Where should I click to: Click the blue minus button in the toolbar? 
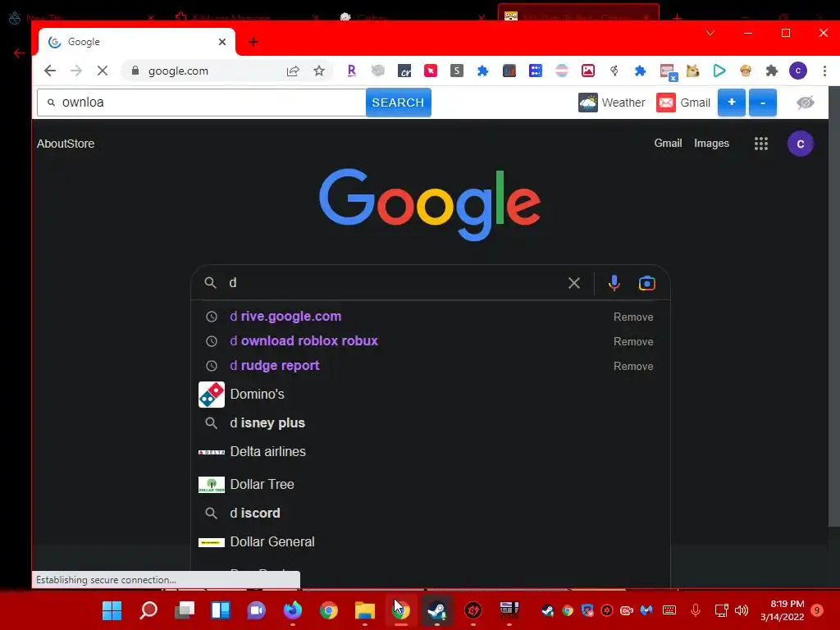[763, 103]
